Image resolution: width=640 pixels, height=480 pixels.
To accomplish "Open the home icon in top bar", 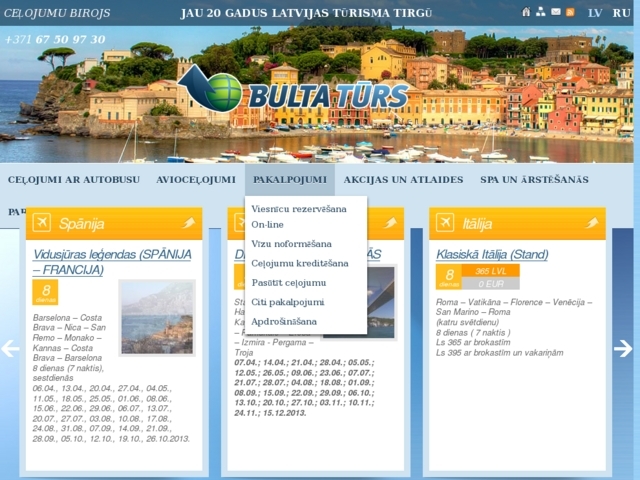I will point(526,12).
